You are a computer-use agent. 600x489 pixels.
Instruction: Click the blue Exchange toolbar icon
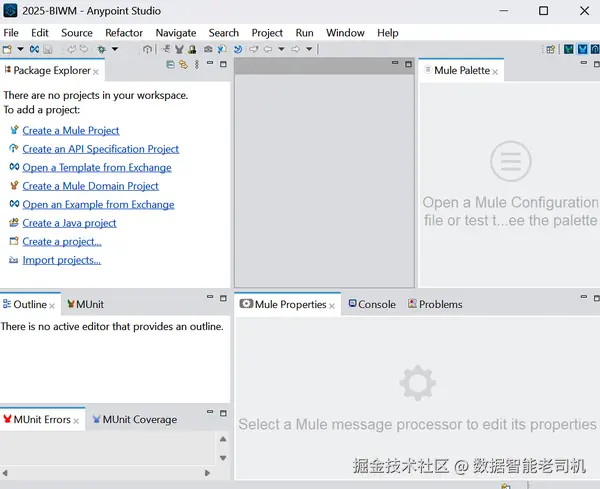click(34, 49)
